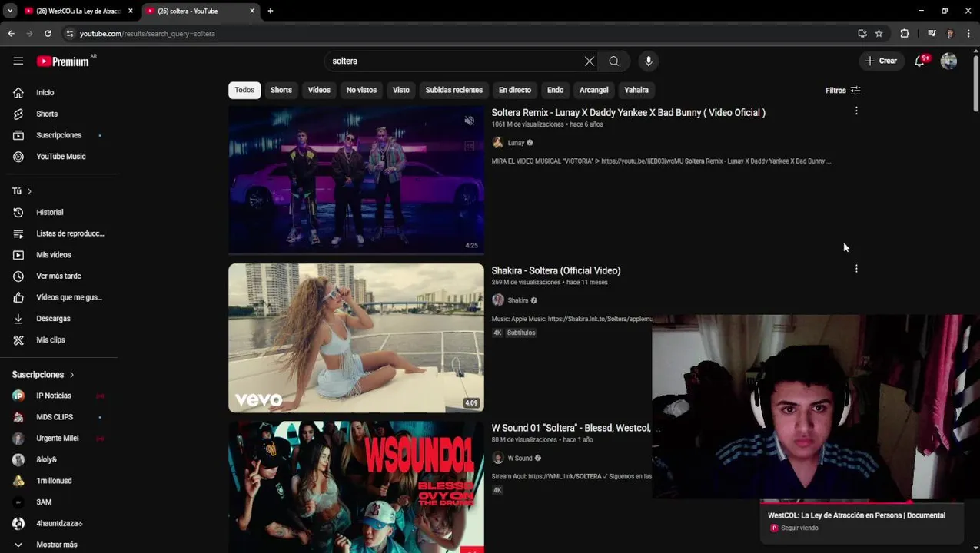Select the Todos filter chip

[244, 91]
